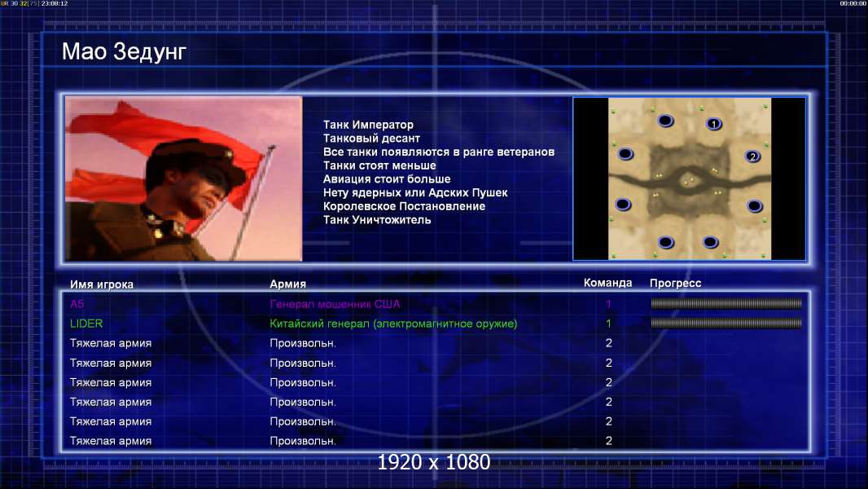Select player LIDER in the player list
868x489 pixels.
pos(86,324)
